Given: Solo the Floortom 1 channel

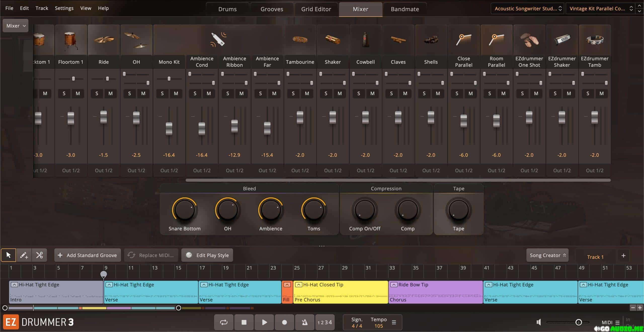Looking at the screenshot, I should coord(64,94).
